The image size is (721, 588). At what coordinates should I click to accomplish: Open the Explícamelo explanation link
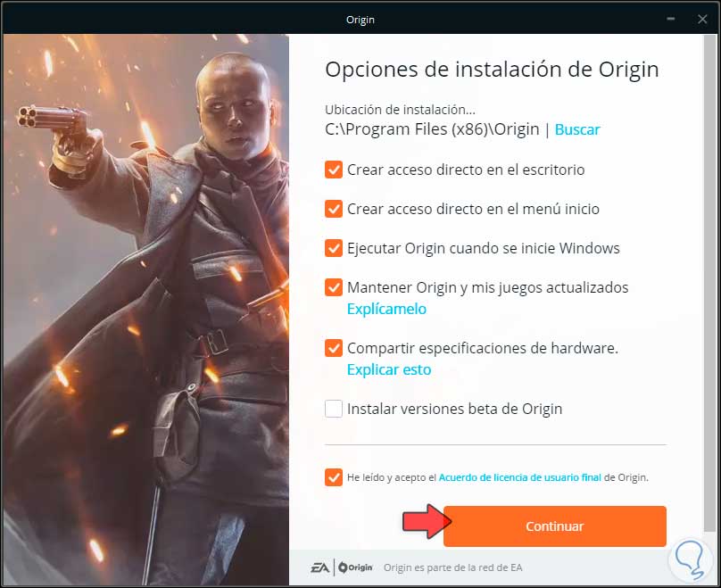pos(386,309)
